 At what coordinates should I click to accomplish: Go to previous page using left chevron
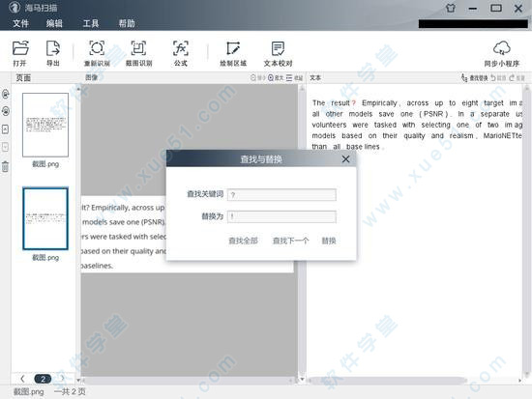pos(22,379)
